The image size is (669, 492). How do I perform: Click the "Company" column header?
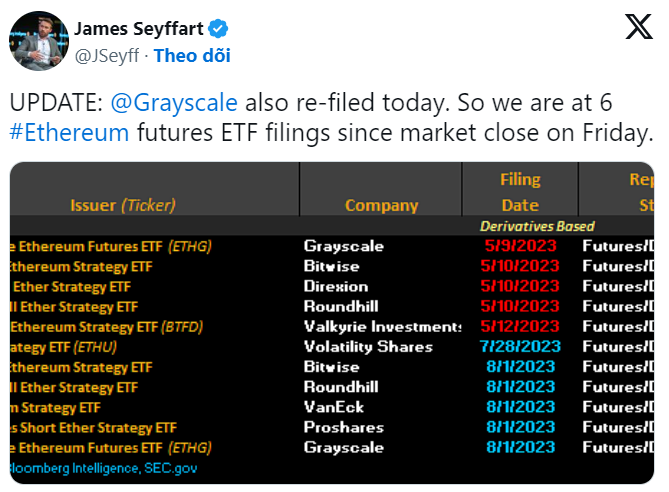tap(381, 205)
